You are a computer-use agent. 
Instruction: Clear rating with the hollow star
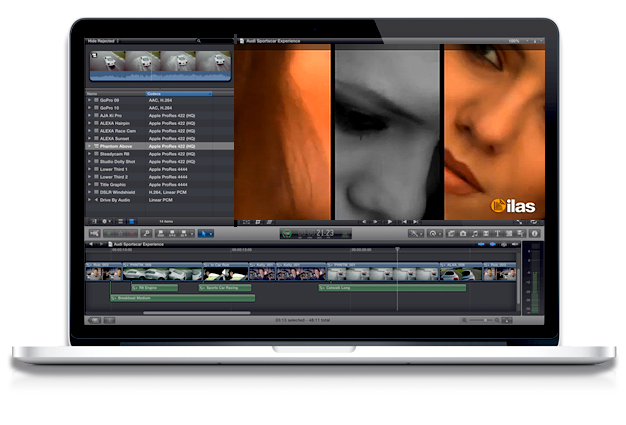click(x=120, y=233)
